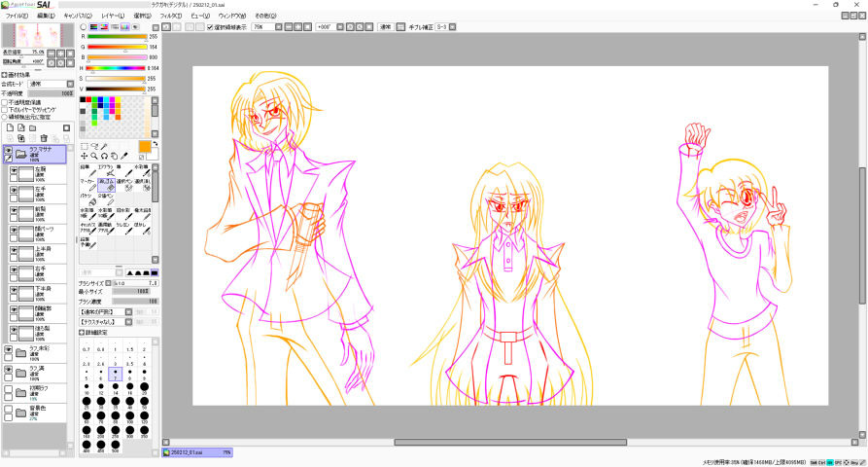
Task: Activate the move tool
Action: [85, 156]
